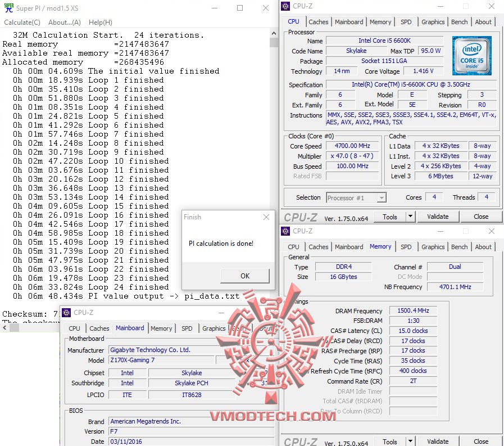This screenshot has width=504, height=446.
Task: Open the Calculate(C) menu in Super PI
Action: pyautogui.click(x=22, y=22)
